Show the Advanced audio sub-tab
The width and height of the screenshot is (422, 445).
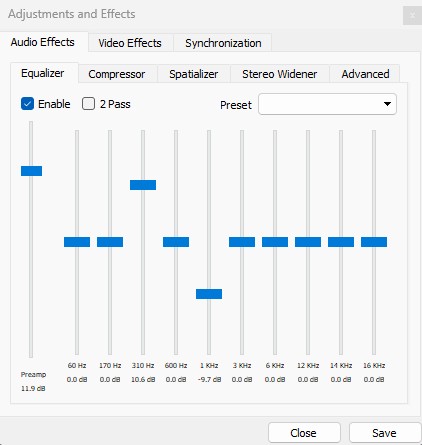[x=365, y=74]
